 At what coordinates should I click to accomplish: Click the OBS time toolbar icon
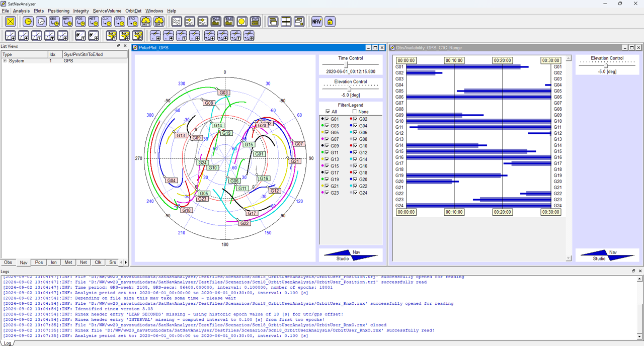coord(54,22)
